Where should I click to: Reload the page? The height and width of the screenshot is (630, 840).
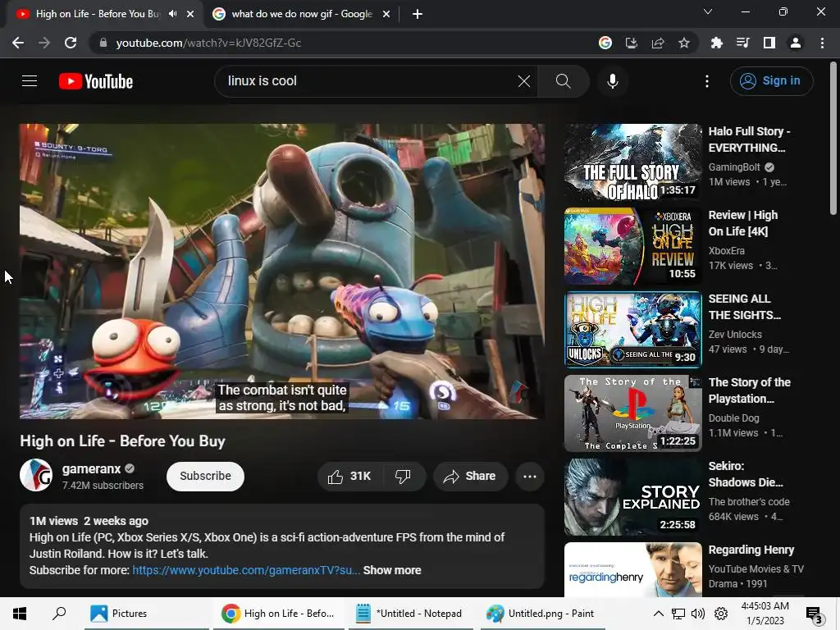click(x=71, y=43)
